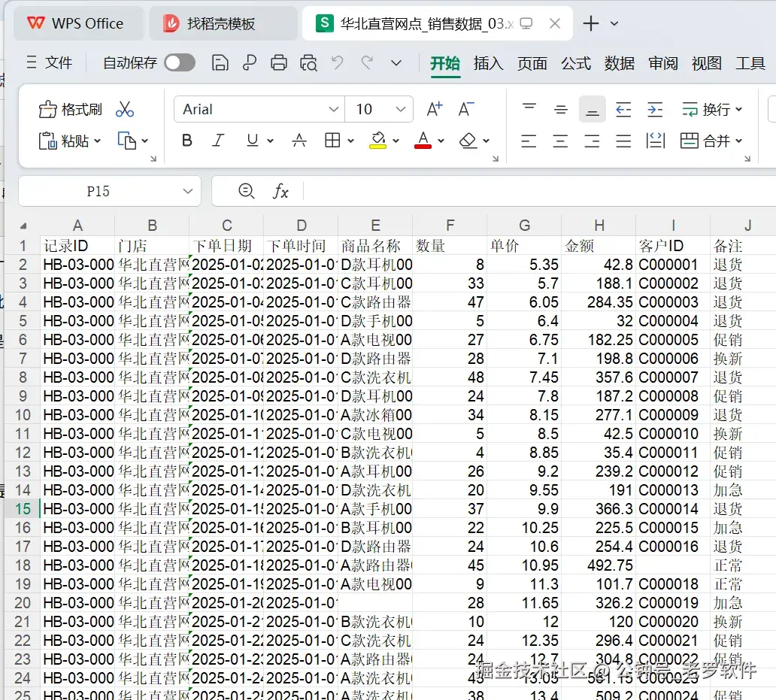This screenshot has width=776, height=700.
Task: Open quick access toolbar more arrow
Action: (396, 63)
